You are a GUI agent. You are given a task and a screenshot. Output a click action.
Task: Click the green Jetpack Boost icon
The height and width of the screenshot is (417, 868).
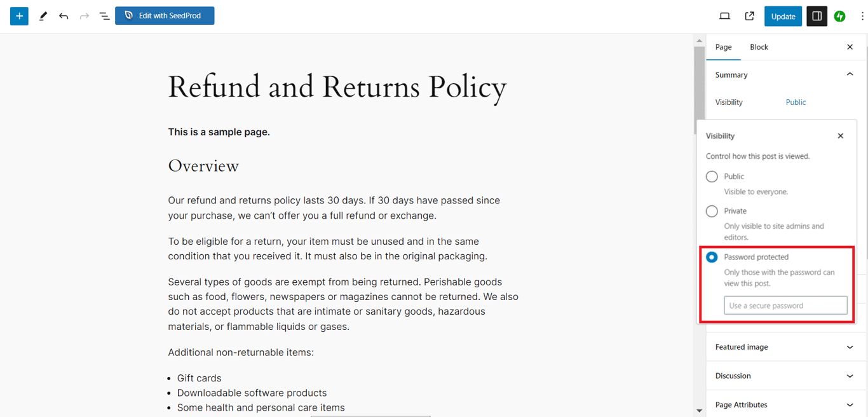839,15
